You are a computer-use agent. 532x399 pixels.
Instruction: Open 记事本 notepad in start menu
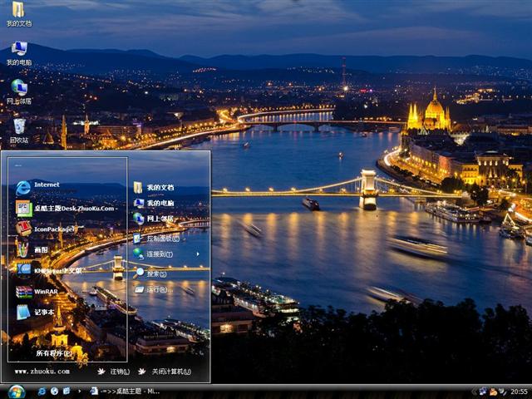[35, 313]
